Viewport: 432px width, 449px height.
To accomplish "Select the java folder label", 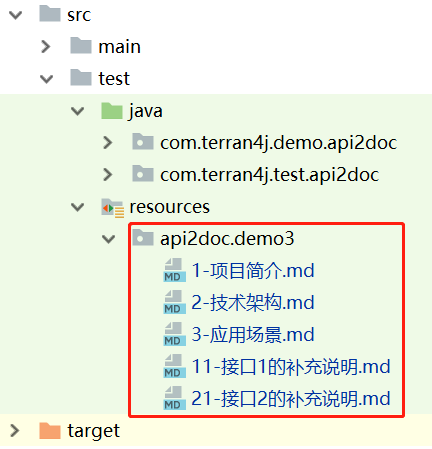I will pos(146,111).
